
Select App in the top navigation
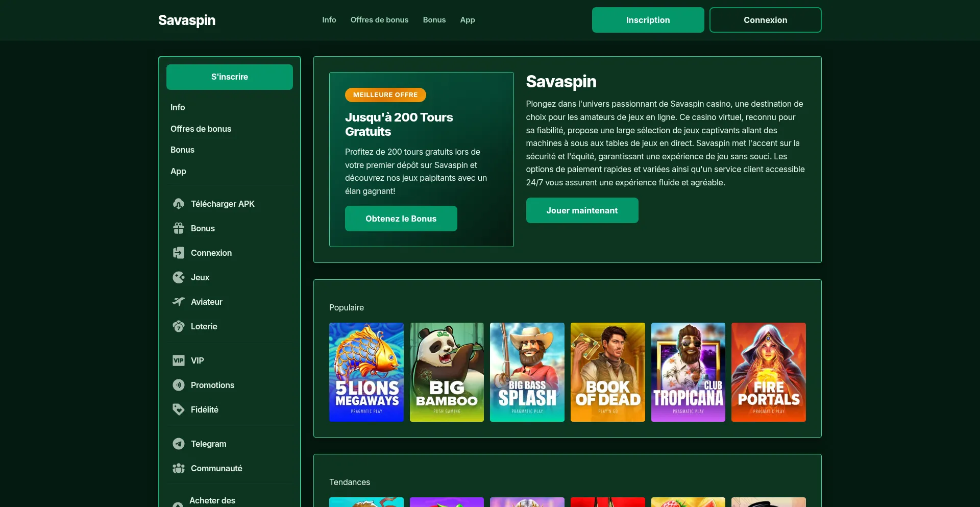coord(468,20)
